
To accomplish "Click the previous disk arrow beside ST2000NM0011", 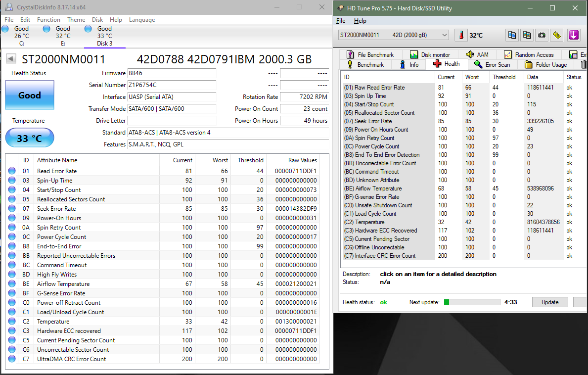I will coord(11,59).
